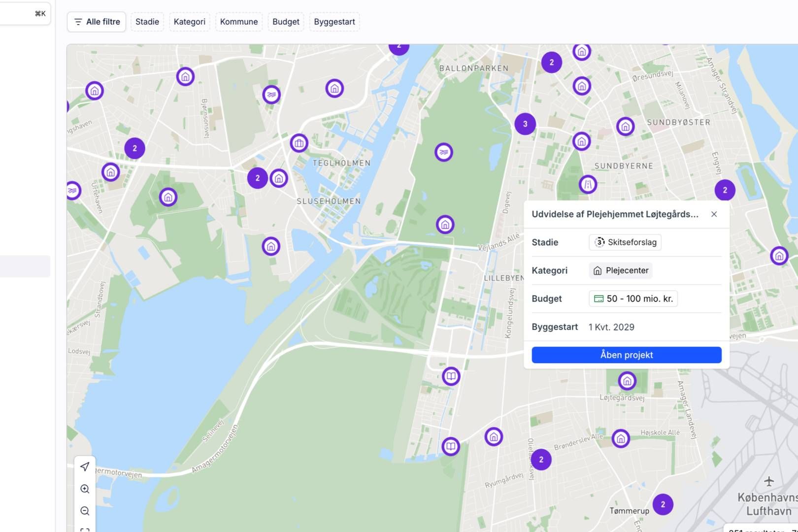Click the home marker on Løjtegårdsvej
This screenshot has height=532, width=798.
(x=627, y=381)
